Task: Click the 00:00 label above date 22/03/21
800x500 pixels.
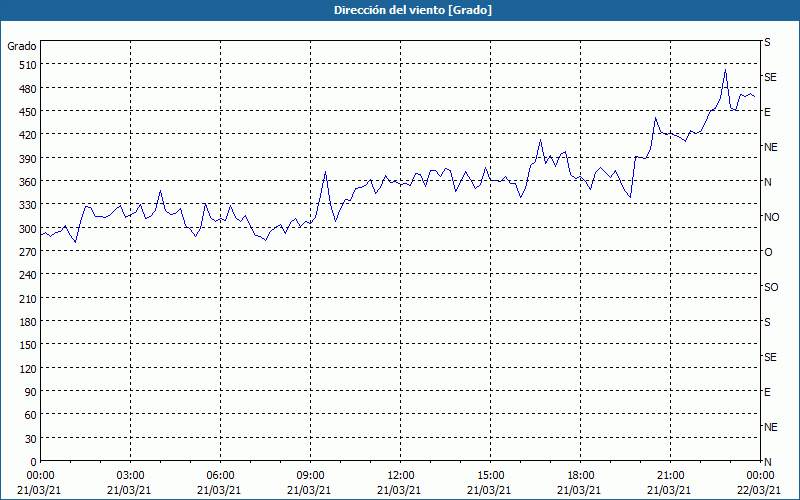Action: click(760, 476)
